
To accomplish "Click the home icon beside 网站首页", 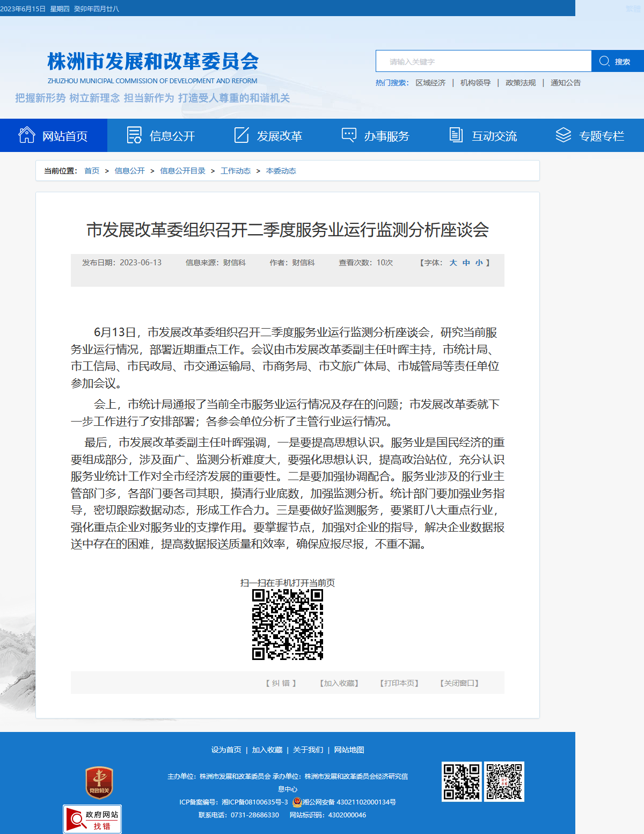I will click(x=27, y=135).
